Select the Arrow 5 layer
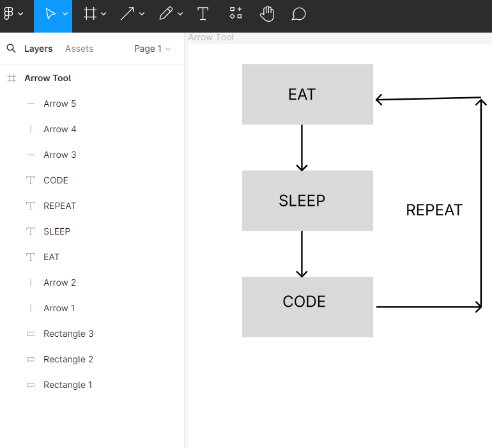 coord(92,104)
